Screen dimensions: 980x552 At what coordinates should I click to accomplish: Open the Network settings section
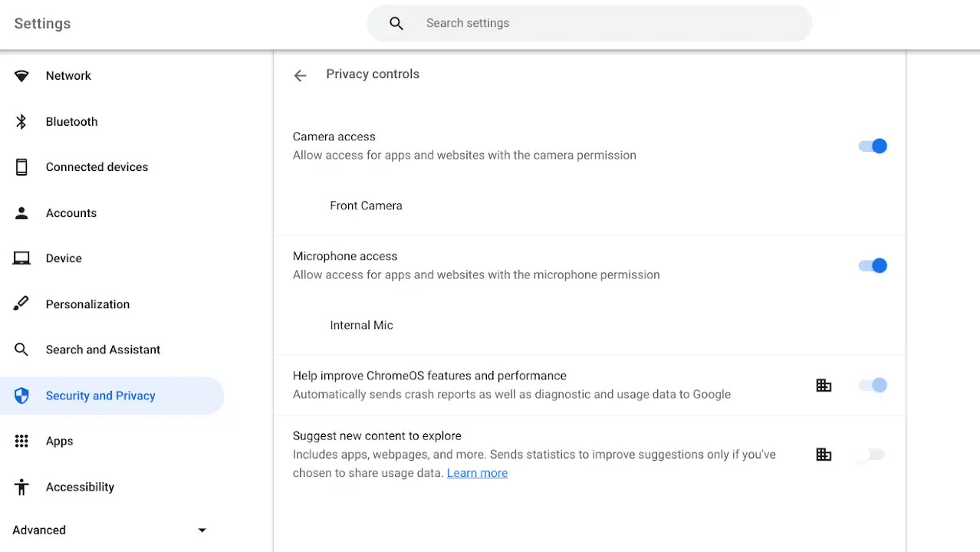(x=112, y=76)
